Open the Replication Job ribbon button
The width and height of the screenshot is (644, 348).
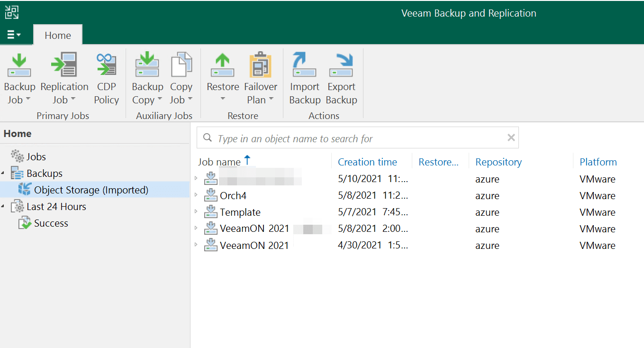coord(64,79)
